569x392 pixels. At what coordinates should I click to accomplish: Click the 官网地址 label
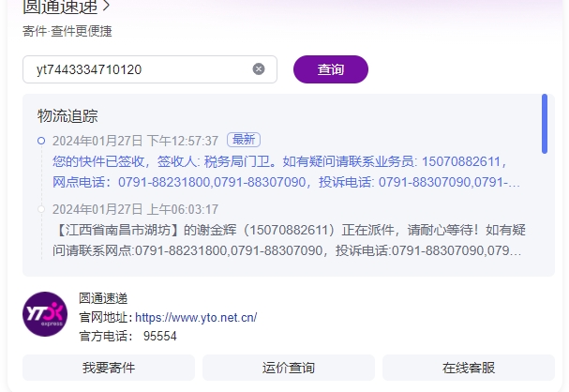tap(106, 318)
